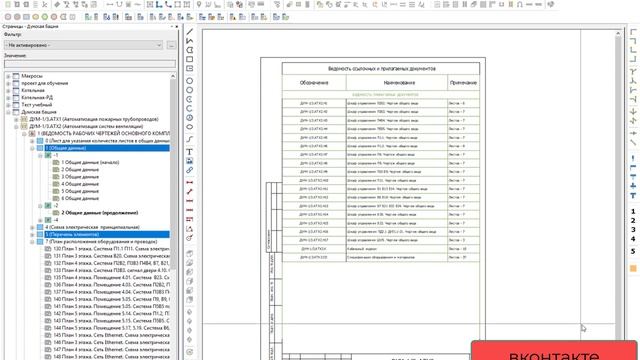Open page '1 Общие данные (начало)'

coord(90,162)
